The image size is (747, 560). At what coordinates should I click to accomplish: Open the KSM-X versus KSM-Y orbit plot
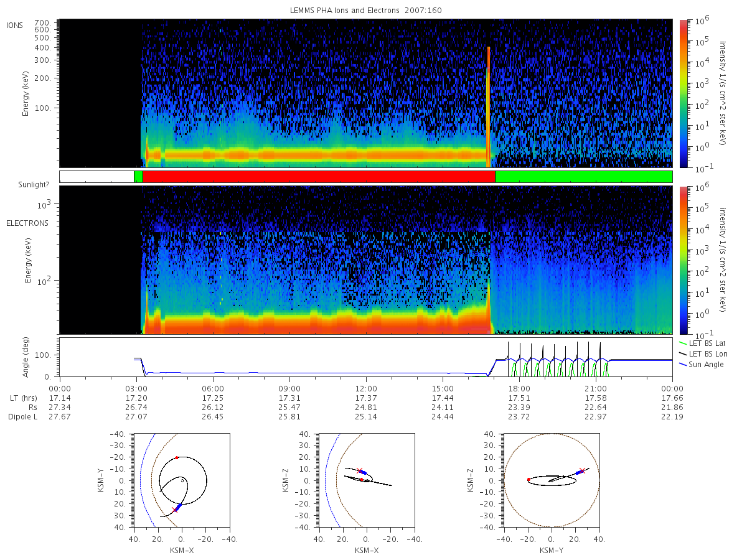pyautogui.click(x=181, y=480)
